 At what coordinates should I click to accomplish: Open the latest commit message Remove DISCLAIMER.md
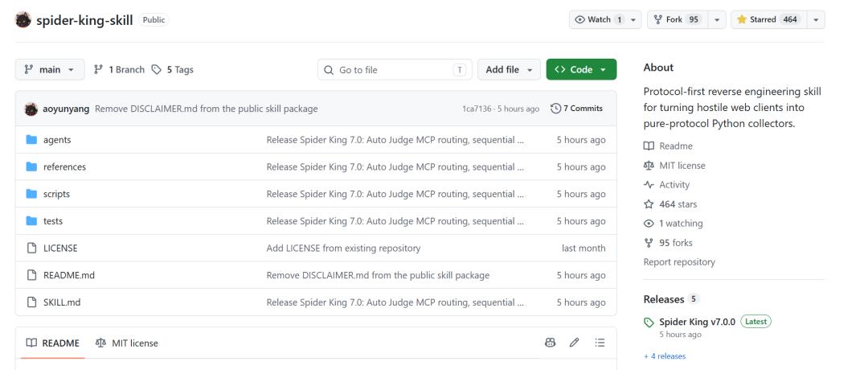(207, 109)
